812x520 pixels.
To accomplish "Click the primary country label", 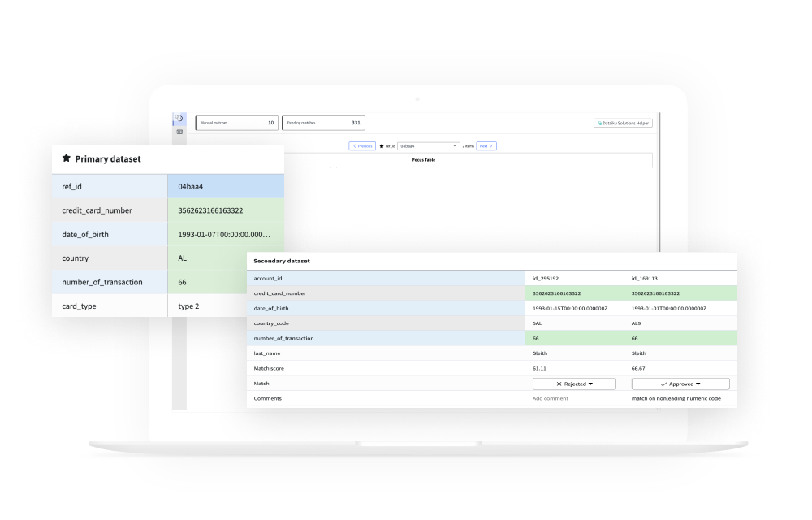I will (75, 258).
